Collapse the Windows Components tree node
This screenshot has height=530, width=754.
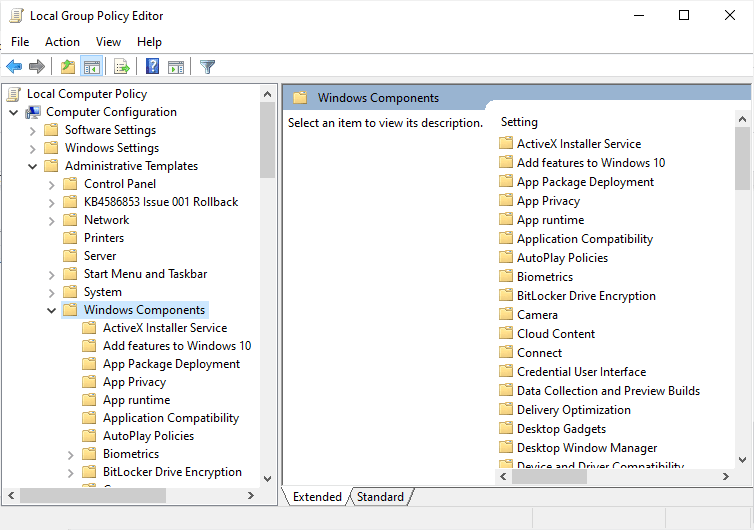click(x=51, y=310)
